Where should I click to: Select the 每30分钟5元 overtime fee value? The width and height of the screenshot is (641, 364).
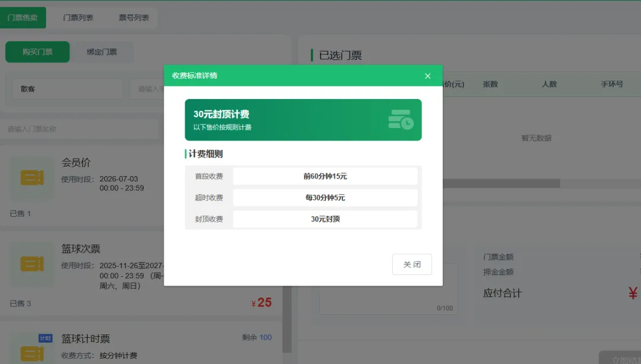(x=325, y=198)
